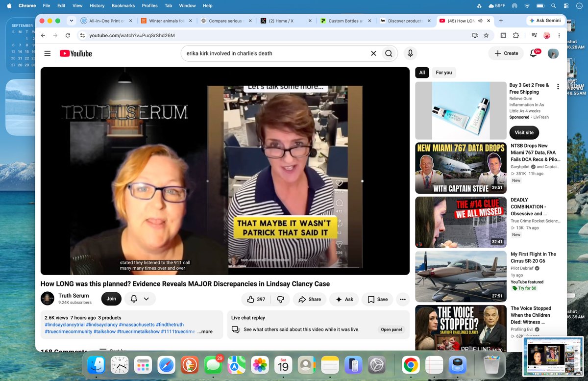Open more actions ellipsis under video
This screenshot has height=381, width=588.
403,299
